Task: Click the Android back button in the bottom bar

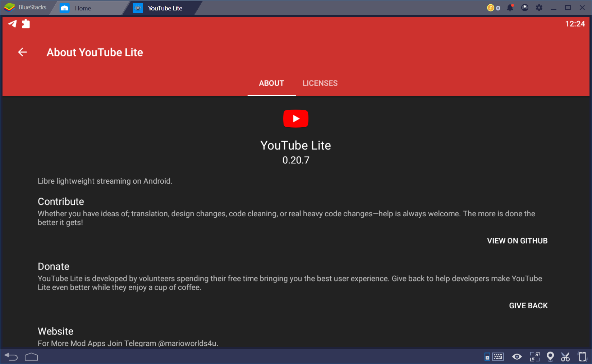Action: pyautogui.click(x=11, y=356)
